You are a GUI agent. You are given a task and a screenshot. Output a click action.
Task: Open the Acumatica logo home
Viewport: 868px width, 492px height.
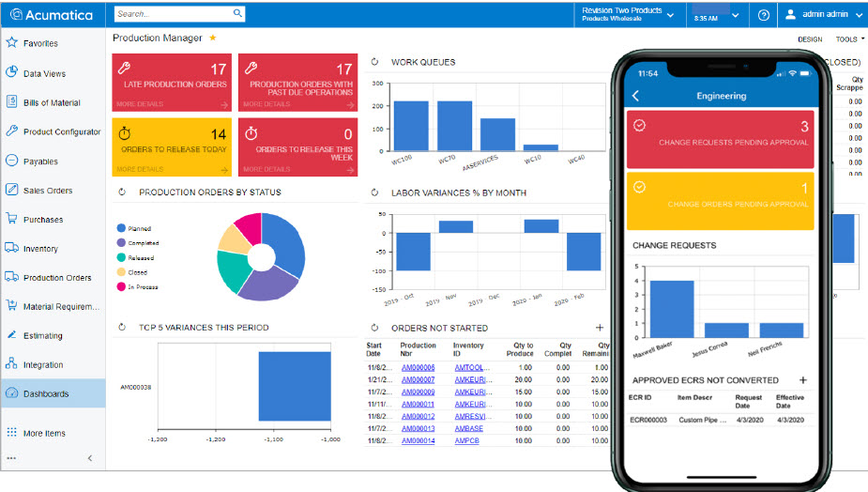pos(52,14)
